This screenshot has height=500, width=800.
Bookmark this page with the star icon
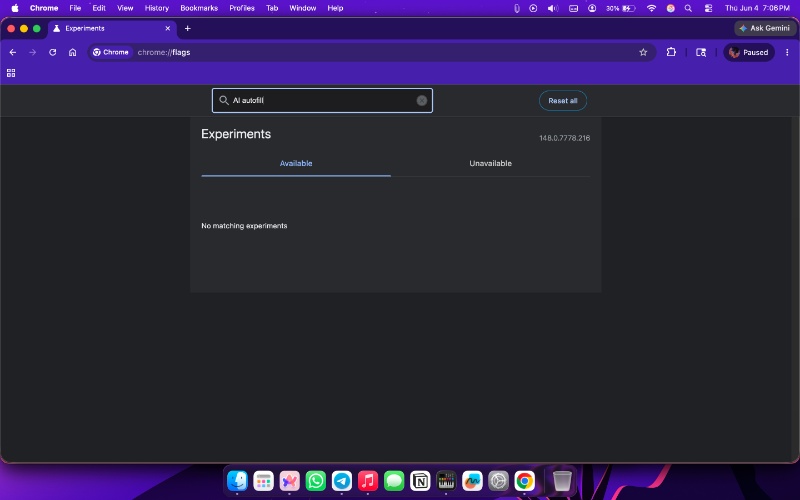click(643, 52)
